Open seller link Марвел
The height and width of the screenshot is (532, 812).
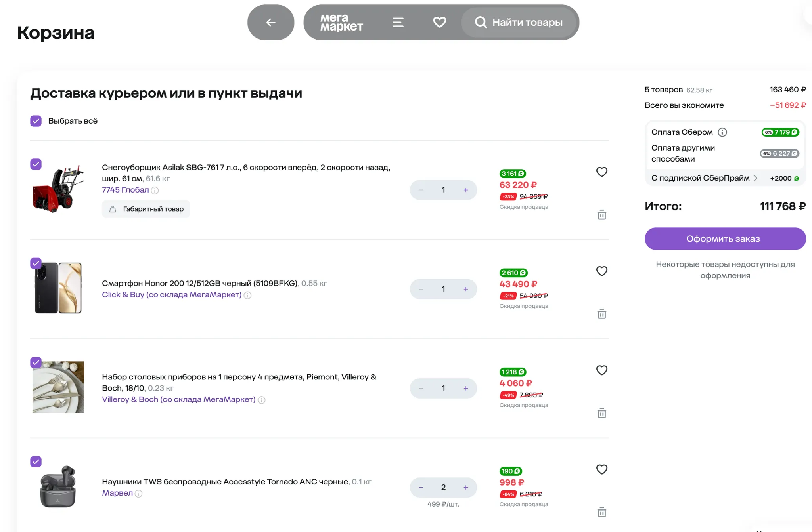coord(117,493)
